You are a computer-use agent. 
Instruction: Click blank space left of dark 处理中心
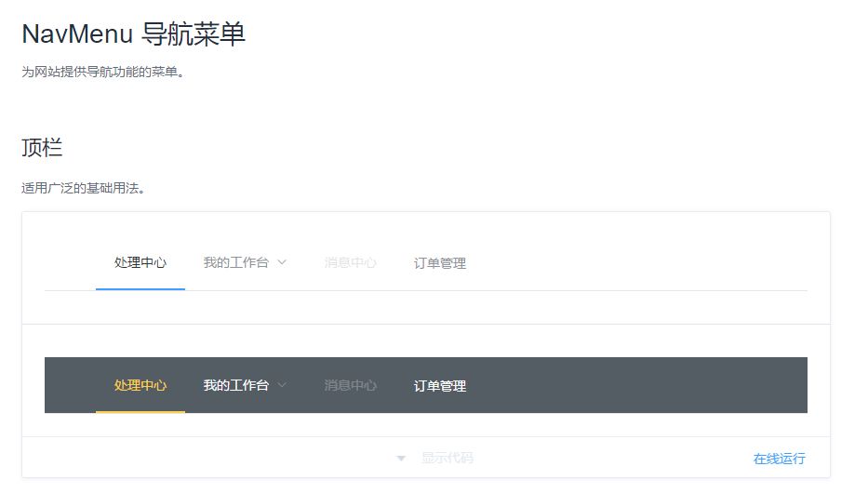71,385
